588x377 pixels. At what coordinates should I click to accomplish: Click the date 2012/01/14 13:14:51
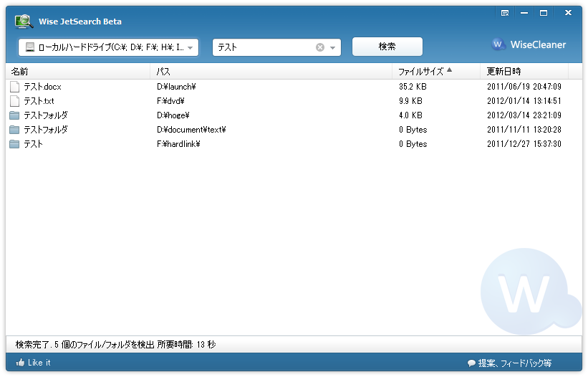coord(524,101)
